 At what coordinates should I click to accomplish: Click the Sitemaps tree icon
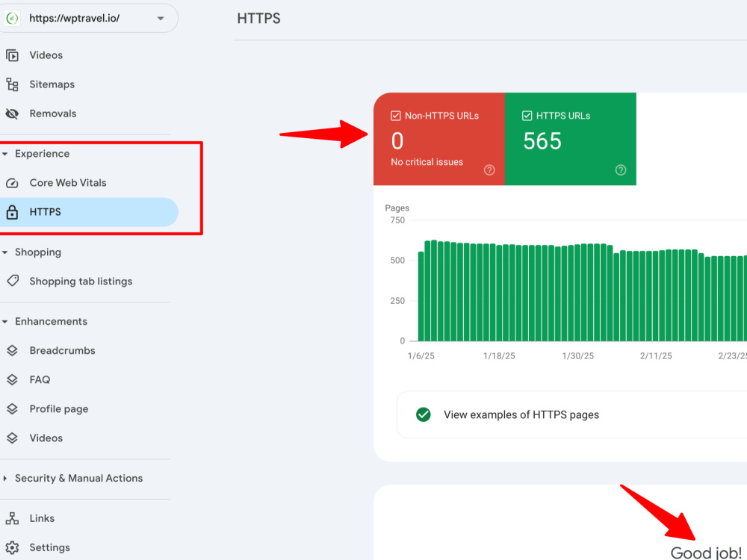[x=12, y=85]
